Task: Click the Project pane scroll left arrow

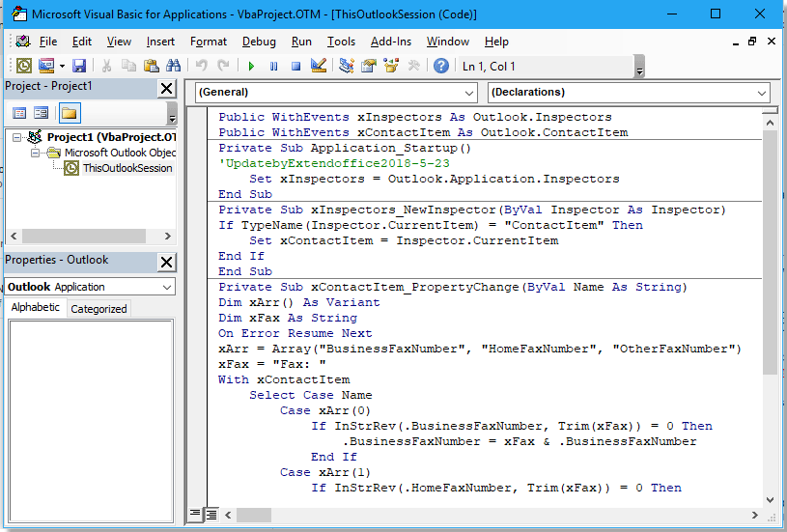Action: (14, 236)
